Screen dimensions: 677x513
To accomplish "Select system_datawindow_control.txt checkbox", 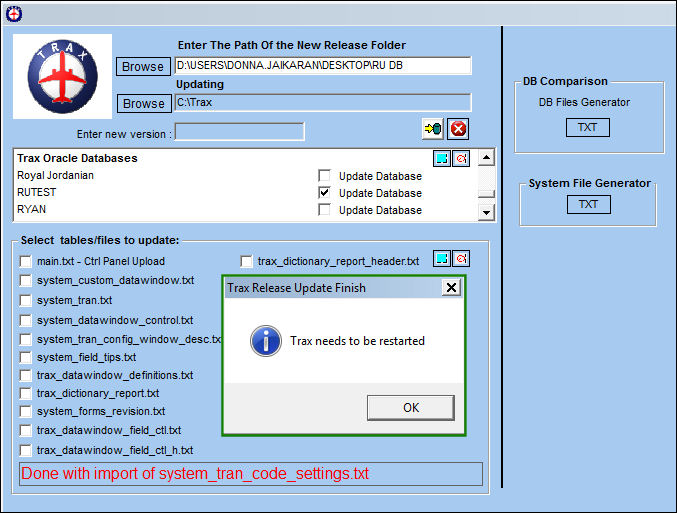I will 25,320.
